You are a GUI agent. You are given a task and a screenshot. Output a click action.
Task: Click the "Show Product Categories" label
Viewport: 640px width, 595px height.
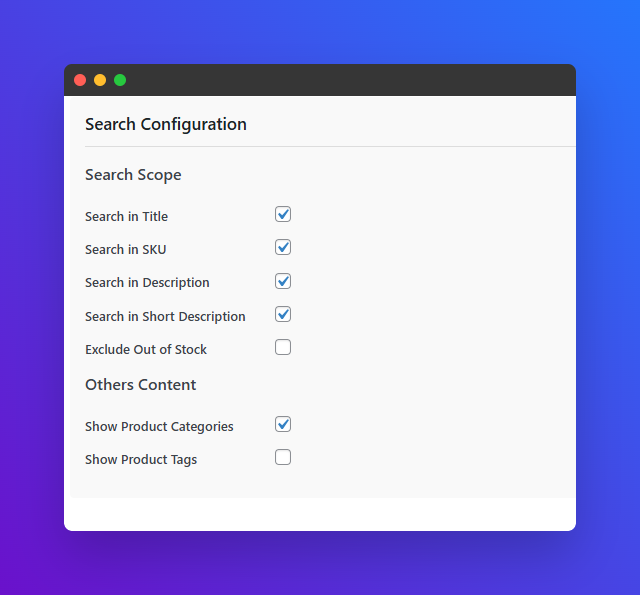click(x=159, y=427)
